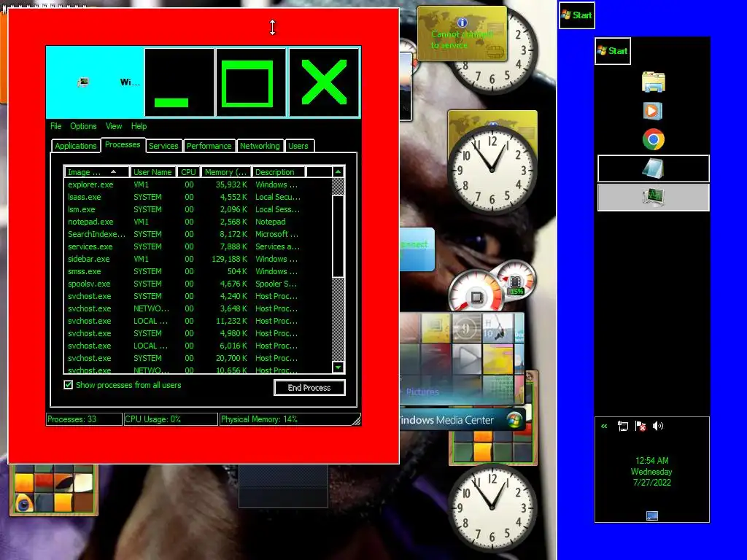Click the volume speaker tray icon
This screenshot has width=747, height=560.
[x=658, y=426]
